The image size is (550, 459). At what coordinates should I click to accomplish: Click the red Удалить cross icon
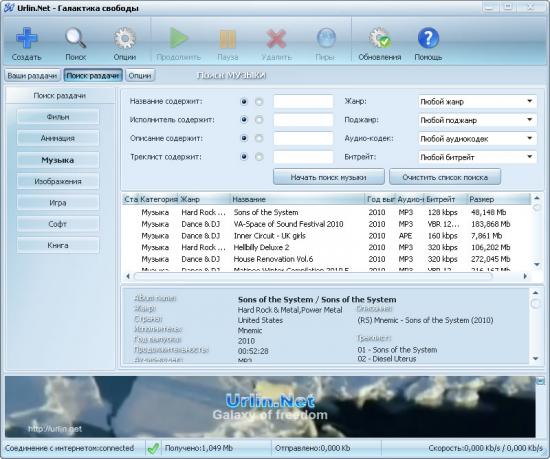pyautogui.click(x=276, y=38)
